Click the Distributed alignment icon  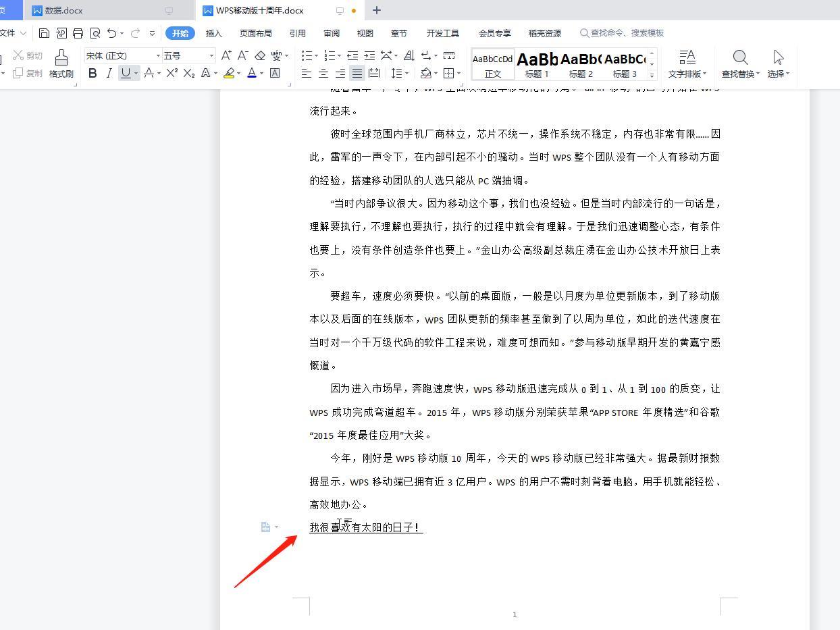[x=374, y=73]
